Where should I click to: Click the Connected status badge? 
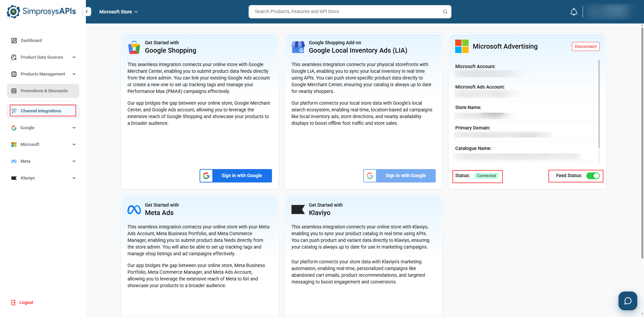(x=486, y=176)
